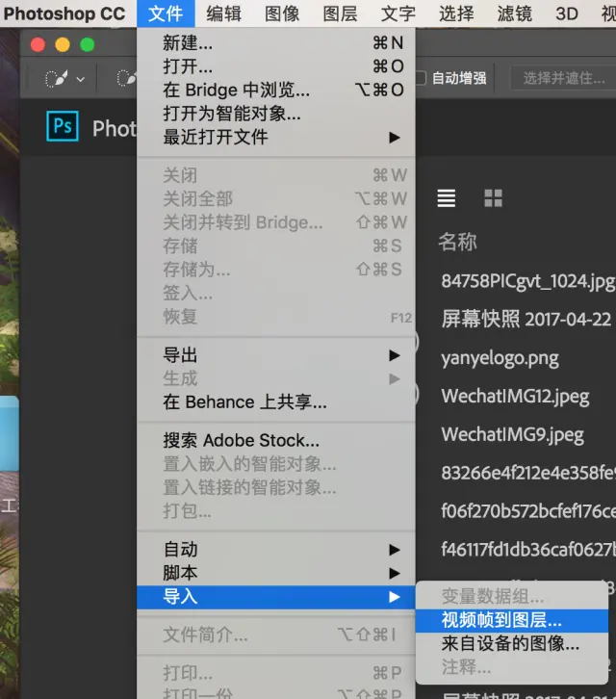Image resolution: width=616 pixels, height=699 pixels.
Task: Click the 选择并遮住 button
Action: tap(563, 78)
